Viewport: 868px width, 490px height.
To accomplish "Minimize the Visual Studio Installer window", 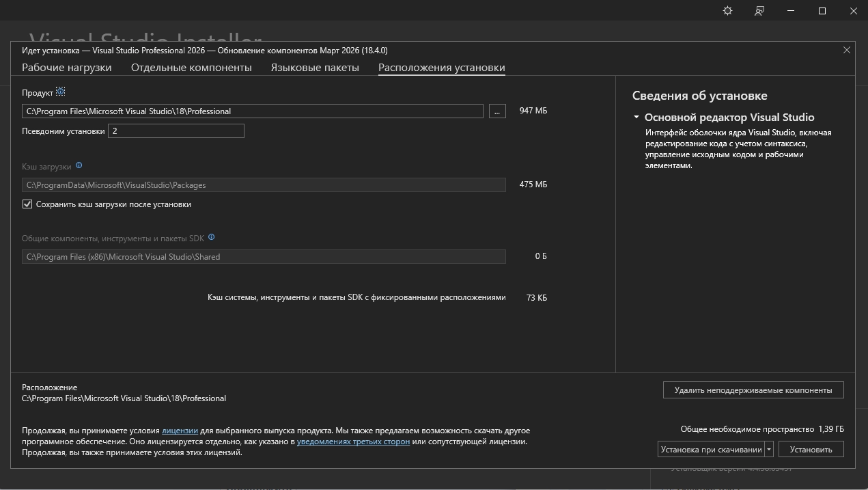I will (x=791, y=11).
